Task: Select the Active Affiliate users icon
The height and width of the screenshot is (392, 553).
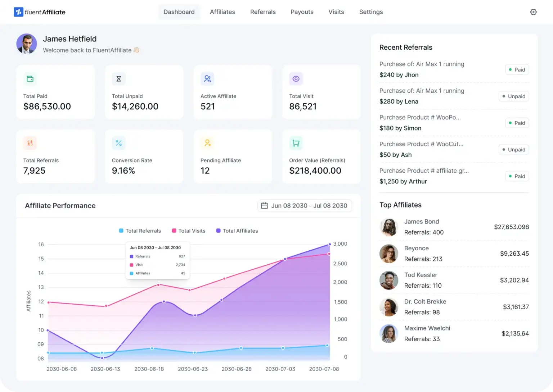Action: (x=207, y=78)
